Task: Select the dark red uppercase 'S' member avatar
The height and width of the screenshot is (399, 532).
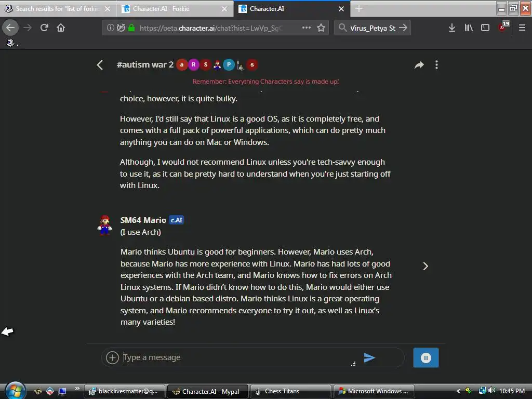Action: tap(205, 64)
